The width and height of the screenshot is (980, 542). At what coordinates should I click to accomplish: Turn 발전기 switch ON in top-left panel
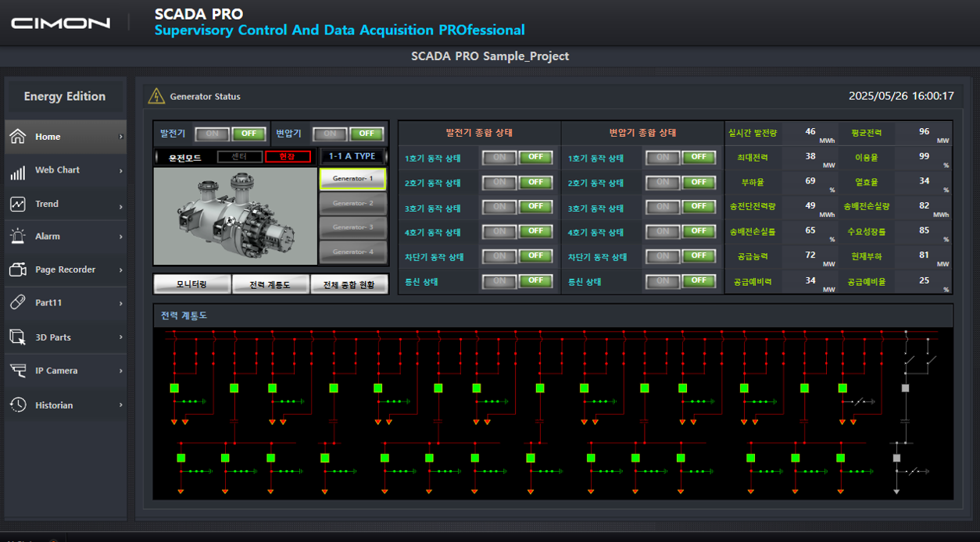211,134
